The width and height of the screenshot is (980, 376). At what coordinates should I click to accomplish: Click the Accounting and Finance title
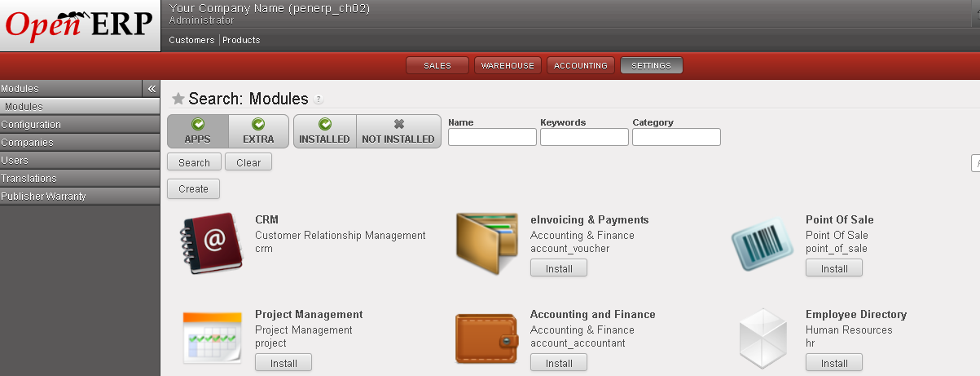(592, 314)
